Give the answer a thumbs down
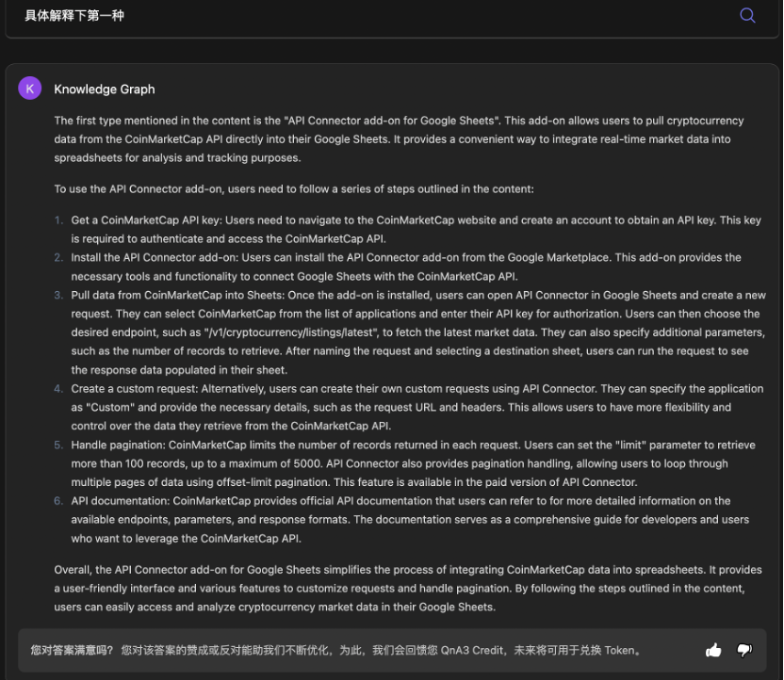 point(744,650)
